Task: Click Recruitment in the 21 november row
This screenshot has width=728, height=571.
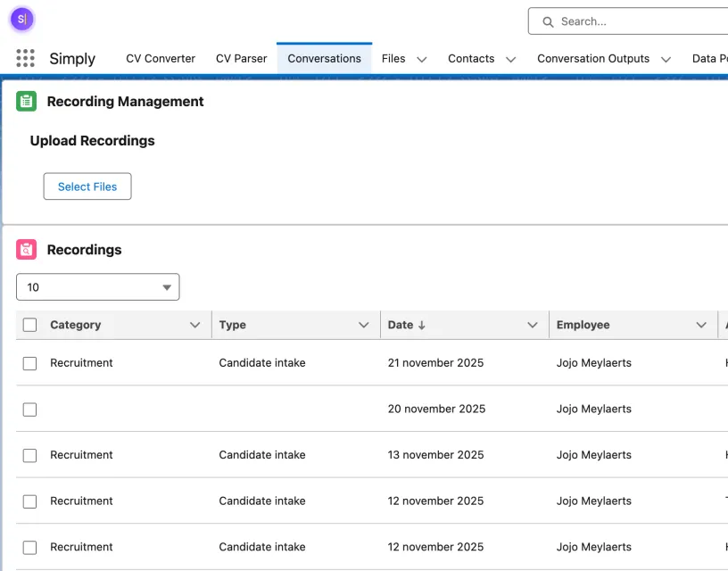Action: tap(81, 362)
